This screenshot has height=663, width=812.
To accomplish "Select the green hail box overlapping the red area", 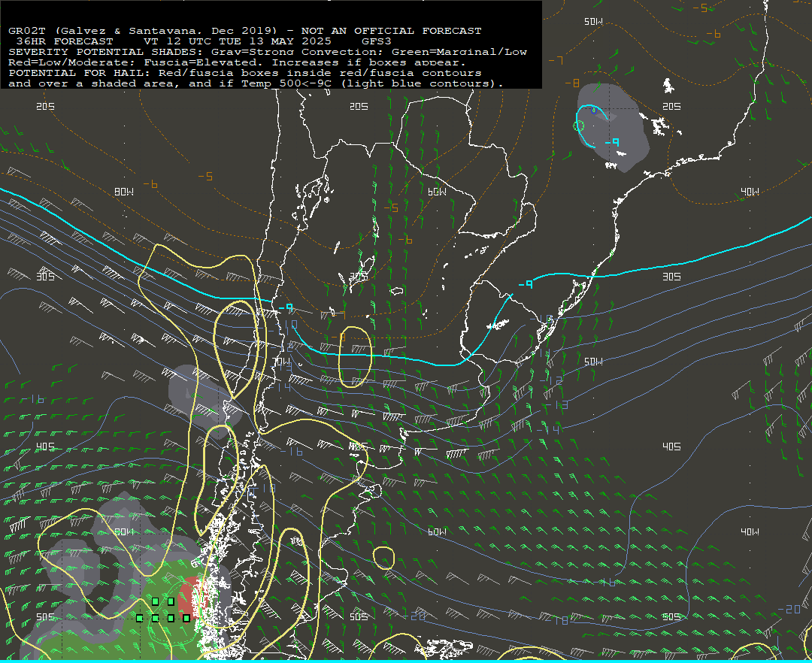I will click(186, 618).
